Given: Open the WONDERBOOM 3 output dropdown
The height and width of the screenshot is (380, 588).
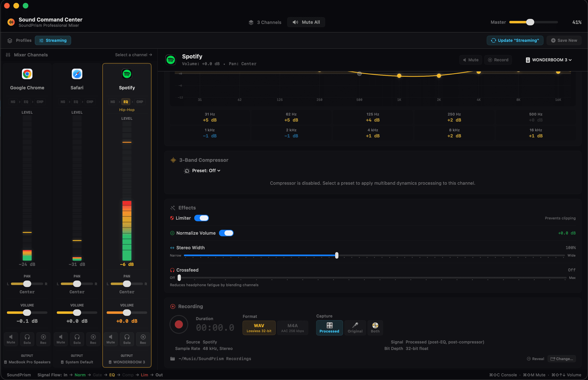Looking at the screenshot, I should click(549, 60).
